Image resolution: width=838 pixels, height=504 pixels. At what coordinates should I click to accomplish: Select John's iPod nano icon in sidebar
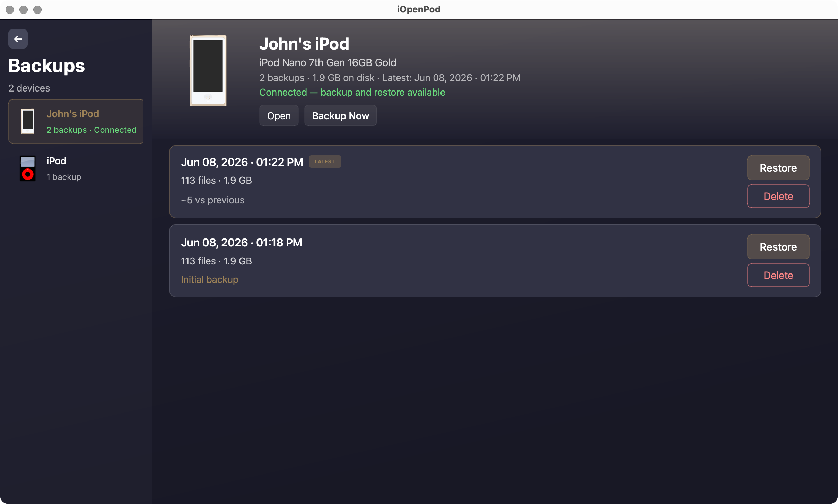[x=28, y=121]
